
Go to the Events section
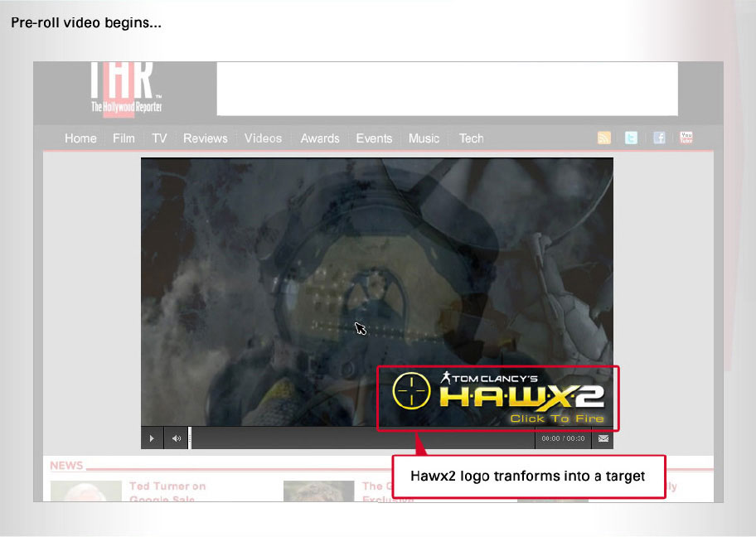coord(374,138)
